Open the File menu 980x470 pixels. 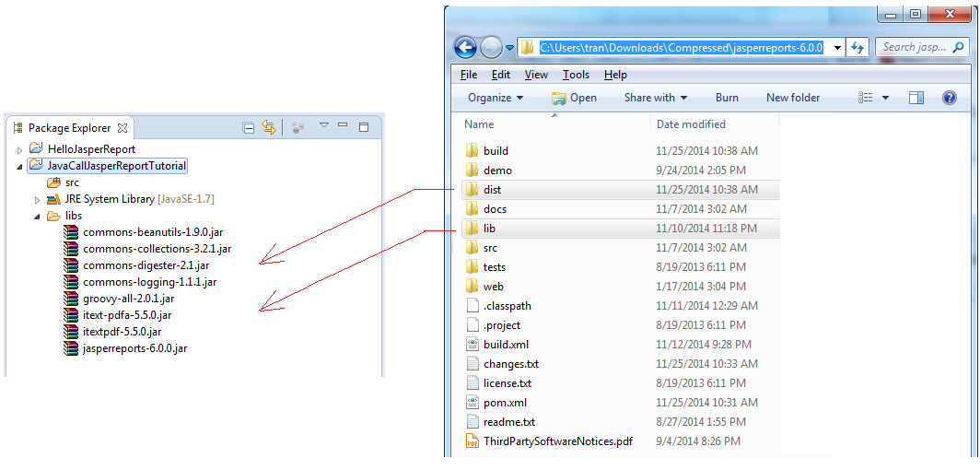469,75
